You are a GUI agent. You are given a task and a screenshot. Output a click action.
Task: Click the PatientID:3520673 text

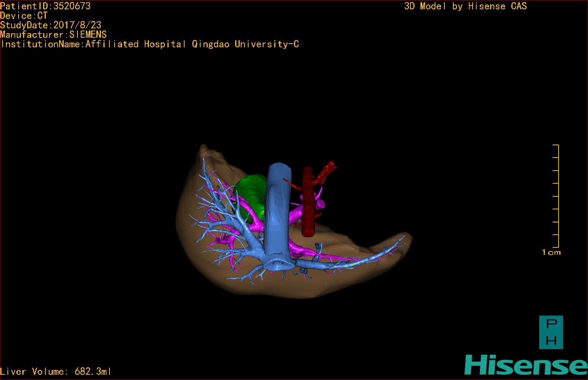click(45, 6)
